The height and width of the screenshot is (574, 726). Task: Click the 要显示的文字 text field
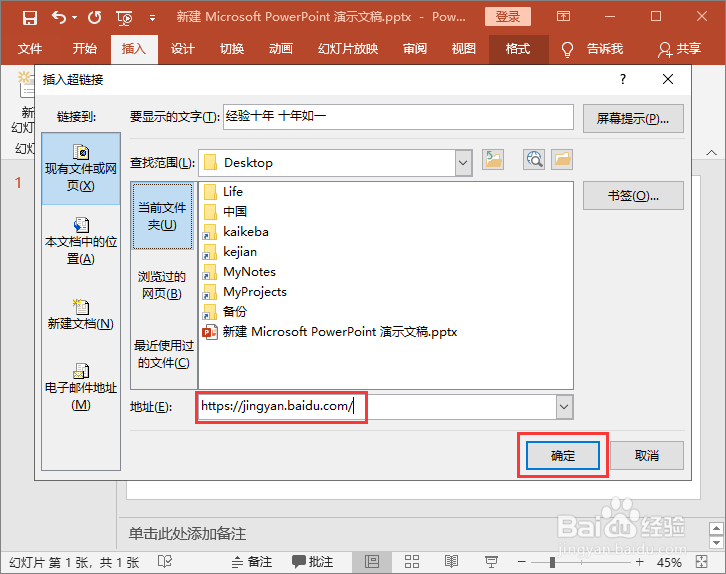pos(398,117)
